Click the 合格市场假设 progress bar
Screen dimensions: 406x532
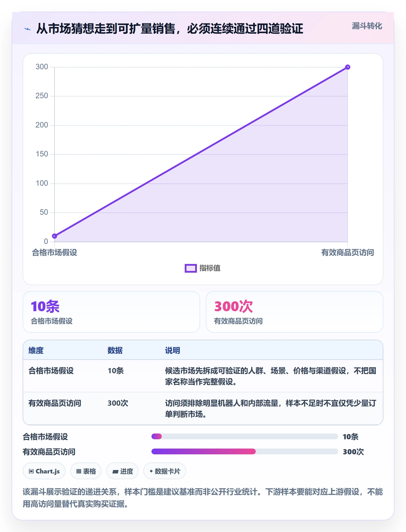[x=244, y=436]
